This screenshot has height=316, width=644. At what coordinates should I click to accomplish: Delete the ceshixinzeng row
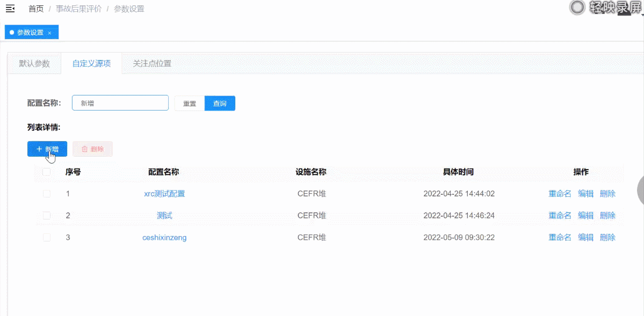[608, 237]
